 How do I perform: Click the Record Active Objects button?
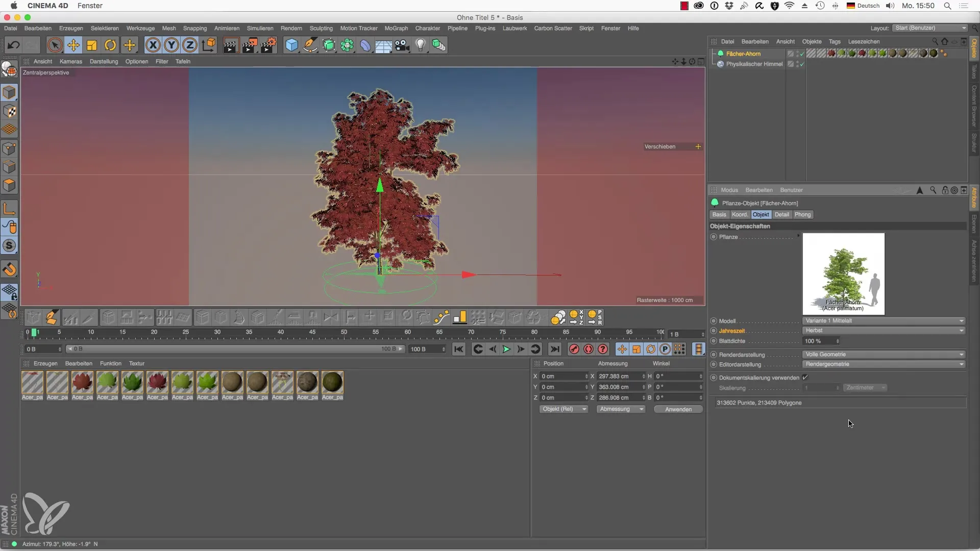[574, 349]
